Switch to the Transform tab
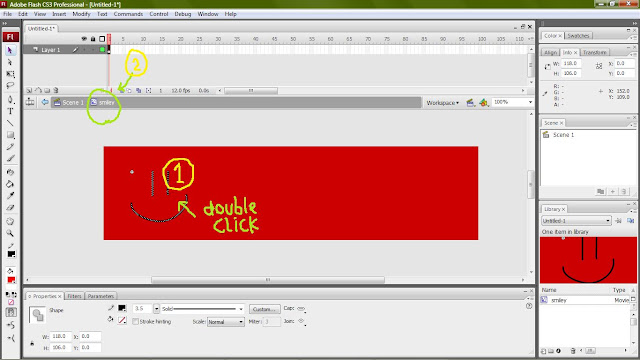 (x=594, y=53)
